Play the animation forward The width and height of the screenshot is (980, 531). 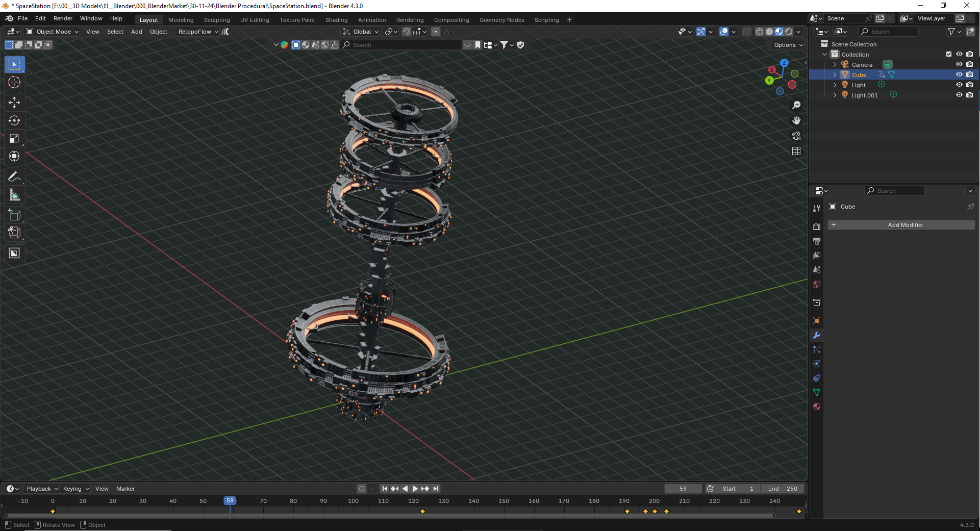point(415,489)
